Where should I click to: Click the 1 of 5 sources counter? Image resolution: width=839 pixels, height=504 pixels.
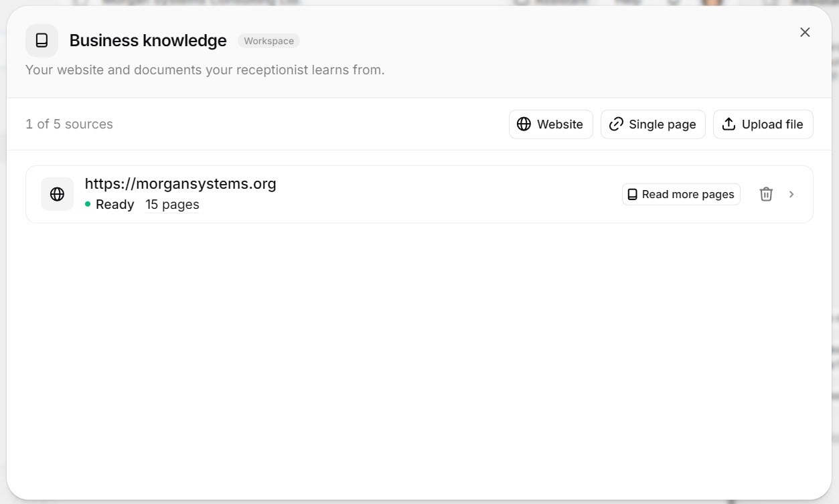click(x=69, y=124)
